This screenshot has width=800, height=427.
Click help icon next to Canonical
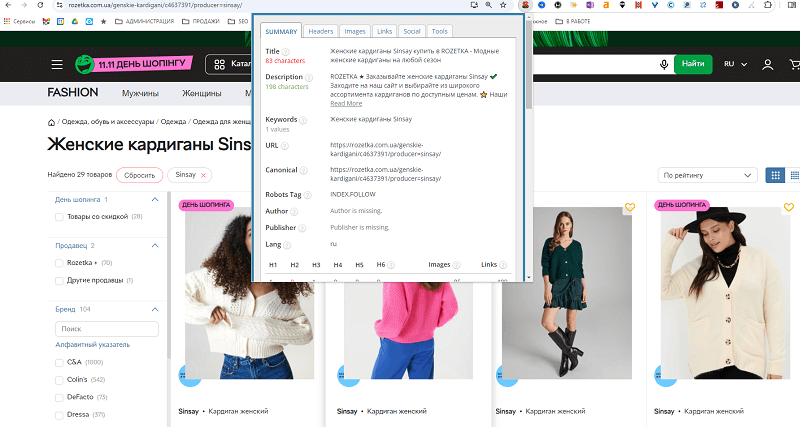point(303,170)
